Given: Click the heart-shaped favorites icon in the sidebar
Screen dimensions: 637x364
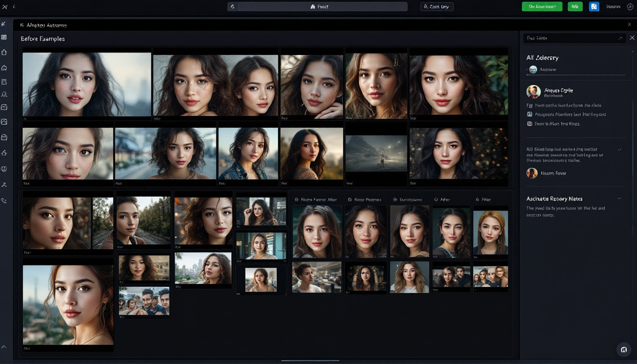Looking at the screenshot, I should (x=4, y=153).
